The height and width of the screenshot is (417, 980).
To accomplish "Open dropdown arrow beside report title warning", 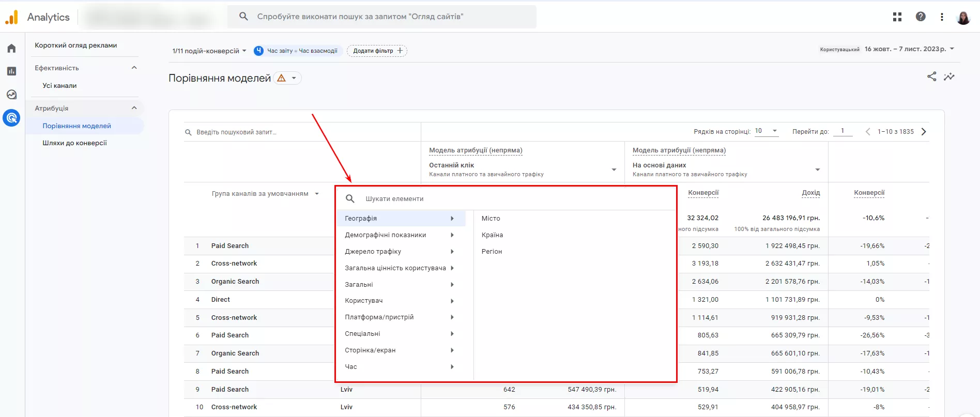I will tap(294, 78).
